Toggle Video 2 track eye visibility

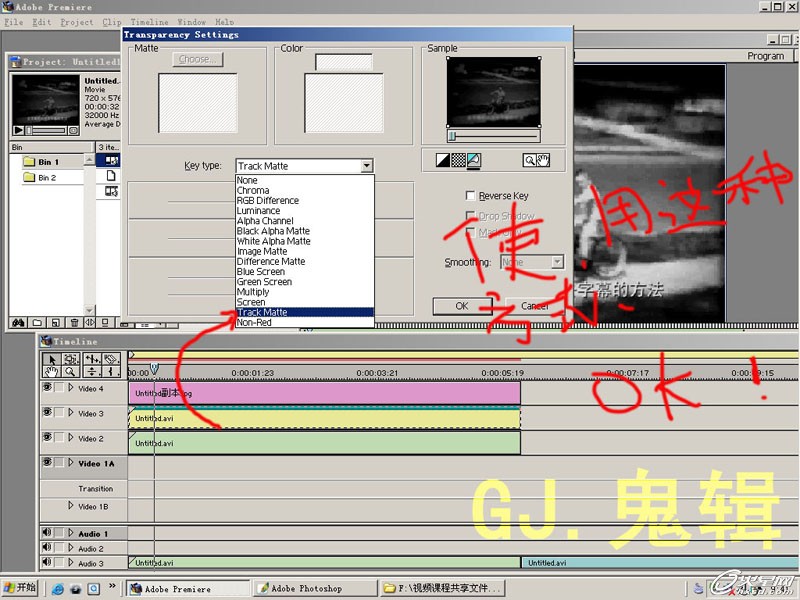47,437
